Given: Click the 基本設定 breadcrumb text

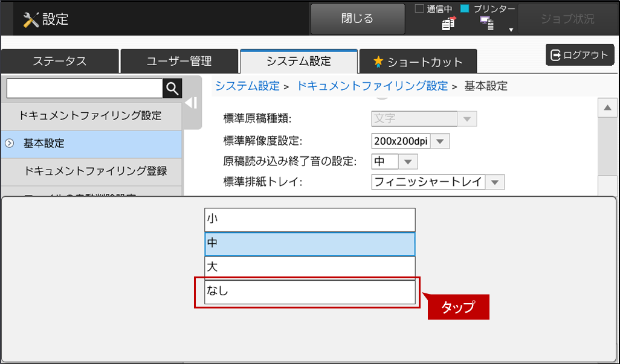Looking at the screenshot, I should [x=486, y=86].
